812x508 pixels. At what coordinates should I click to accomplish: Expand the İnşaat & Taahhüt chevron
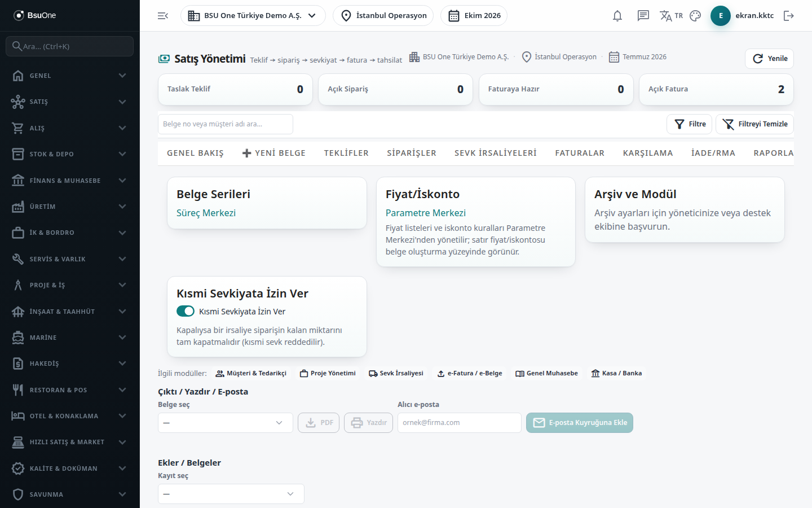pos(122,312)
